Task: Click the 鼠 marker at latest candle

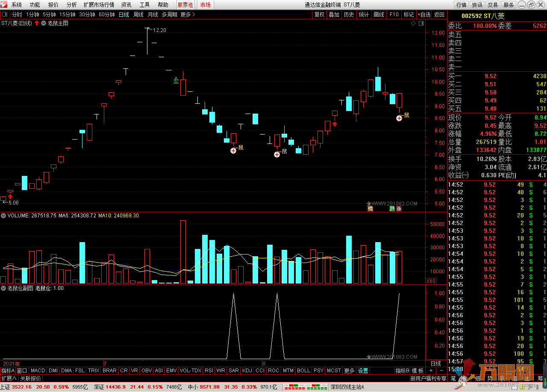Action: click(x=406, y=115)
